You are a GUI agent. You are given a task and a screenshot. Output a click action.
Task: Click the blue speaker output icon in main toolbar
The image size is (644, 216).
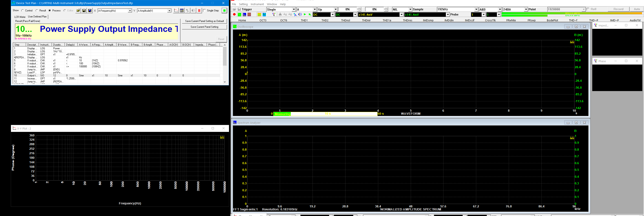tap(300, 14)
